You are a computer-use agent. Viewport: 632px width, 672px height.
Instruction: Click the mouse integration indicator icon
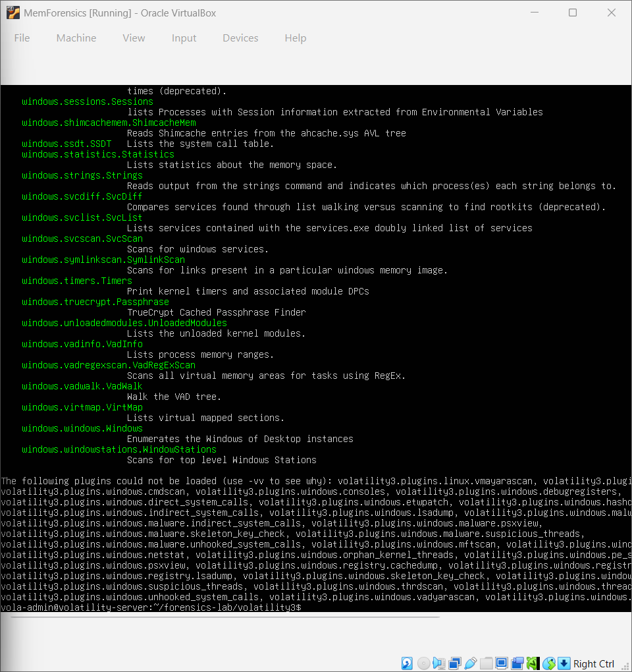click(549, 663)
